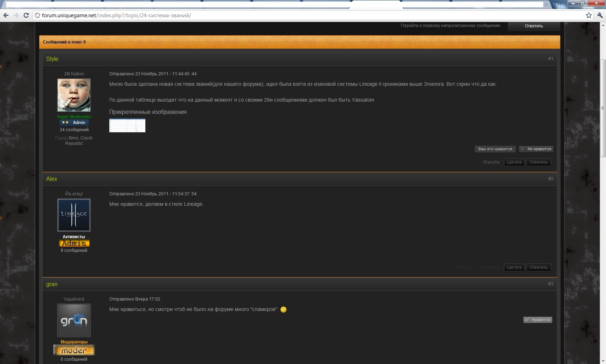Click the 11:44:45 timestamp on Style's post
Screen dimensions: 606x364
coord(153,74)
